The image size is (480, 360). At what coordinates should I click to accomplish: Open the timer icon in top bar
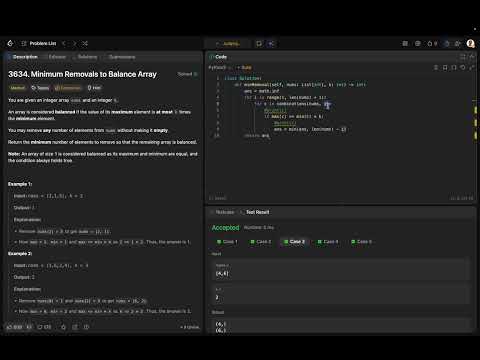click(447, 44)
